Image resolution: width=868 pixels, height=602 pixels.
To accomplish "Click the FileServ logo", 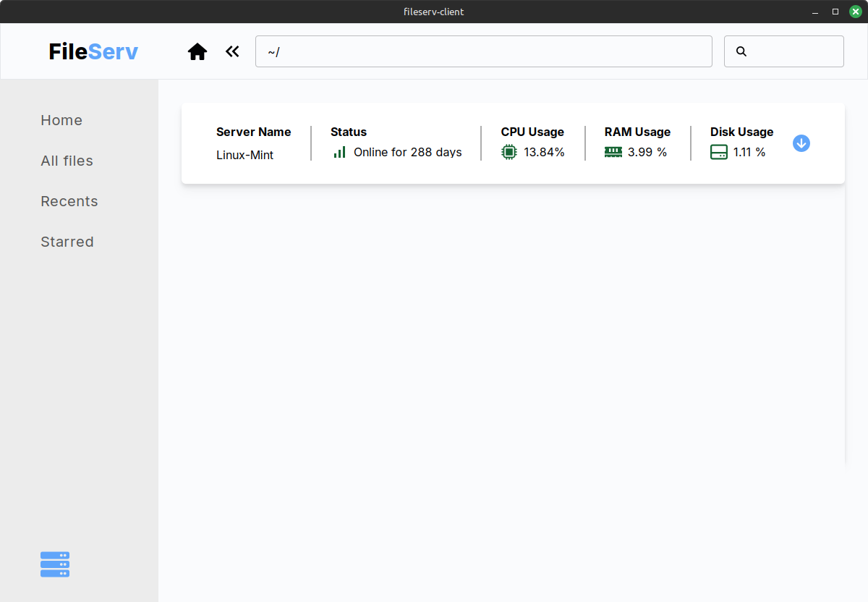I will point(93,51).
